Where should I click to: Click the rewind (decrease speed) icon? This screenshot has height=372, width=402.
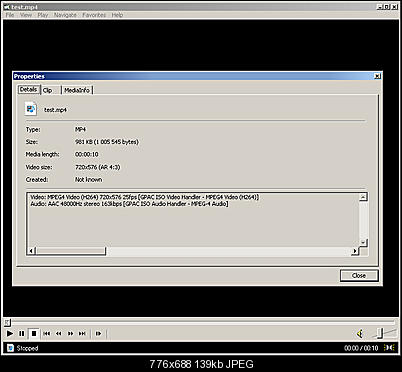pos(59,333)
